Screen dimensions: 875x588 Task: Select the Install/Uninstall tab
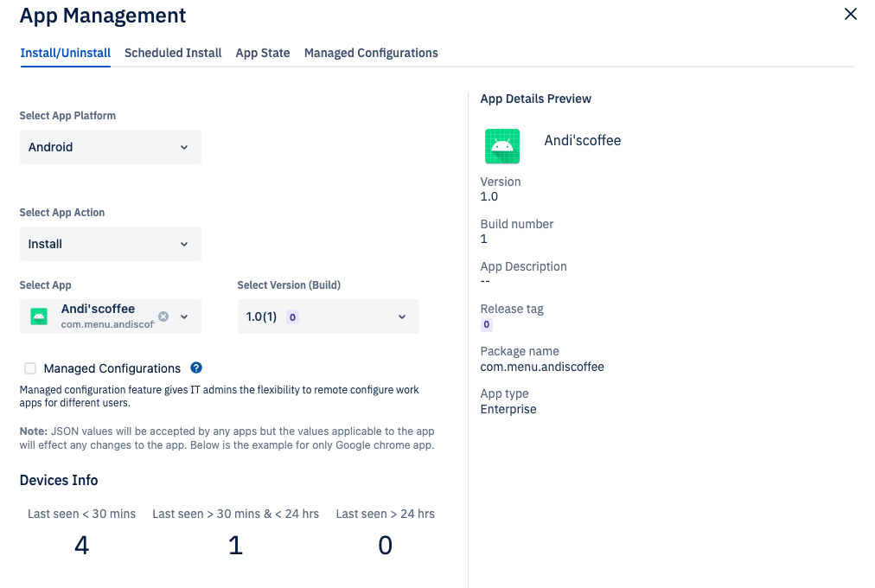pos(65,53)
